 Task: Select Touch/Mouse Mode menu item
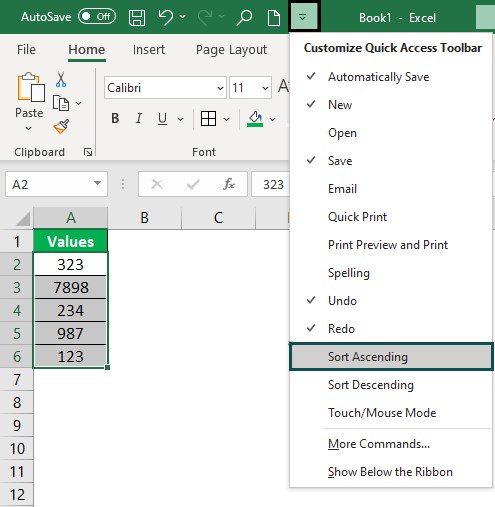tap(391, 413)
